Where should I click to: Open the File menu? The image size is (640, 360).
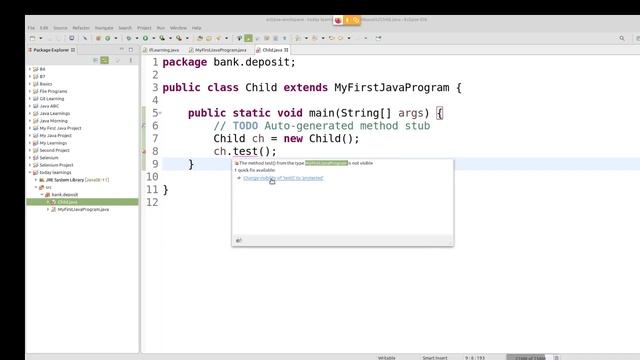(31, 28)
